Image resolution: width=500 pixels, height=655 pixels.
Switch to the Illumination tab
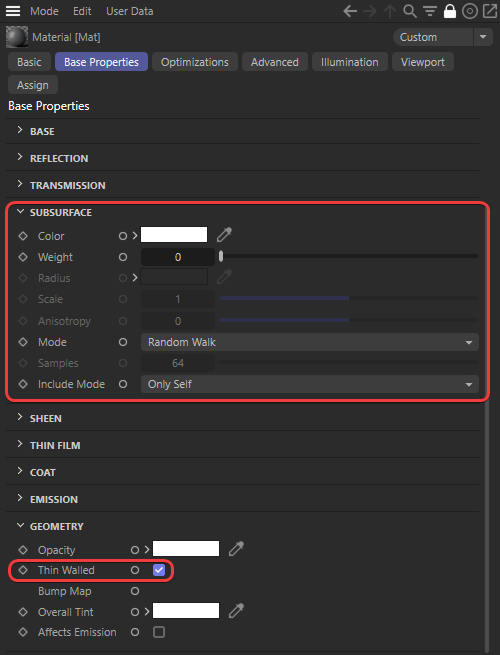350,62
